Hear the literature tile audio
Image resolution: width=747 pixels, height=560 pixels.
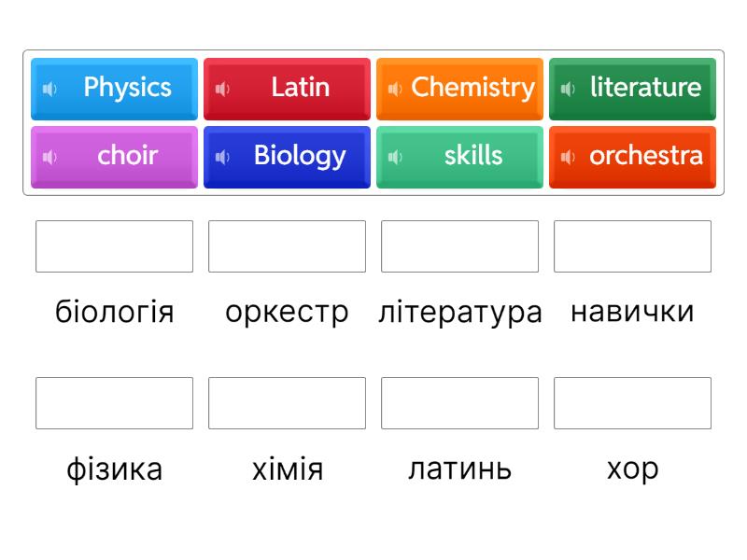pyautogui.click(x=568, y=89)
